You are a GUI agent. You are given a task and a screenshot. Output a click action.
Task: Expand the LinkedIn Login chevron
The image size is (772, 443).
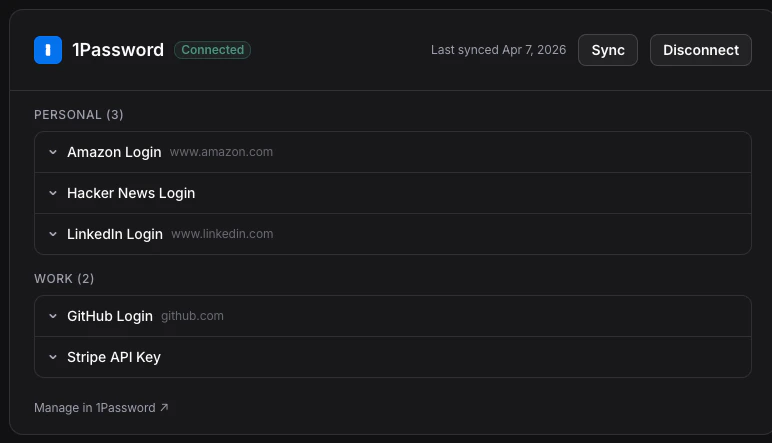53,234
